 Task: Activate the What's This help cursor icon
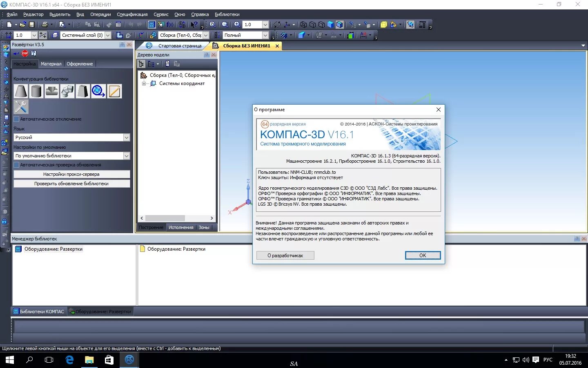point(194,25)
